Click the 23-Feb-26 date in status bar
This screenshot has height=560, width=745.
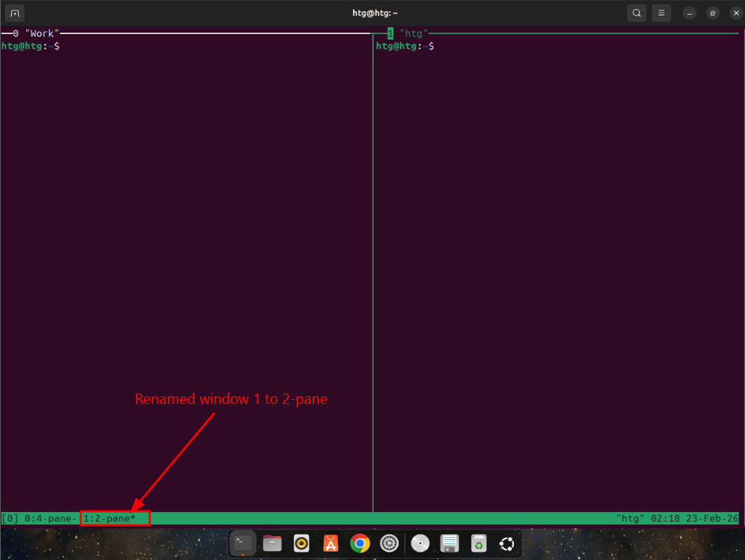point(712,518)
